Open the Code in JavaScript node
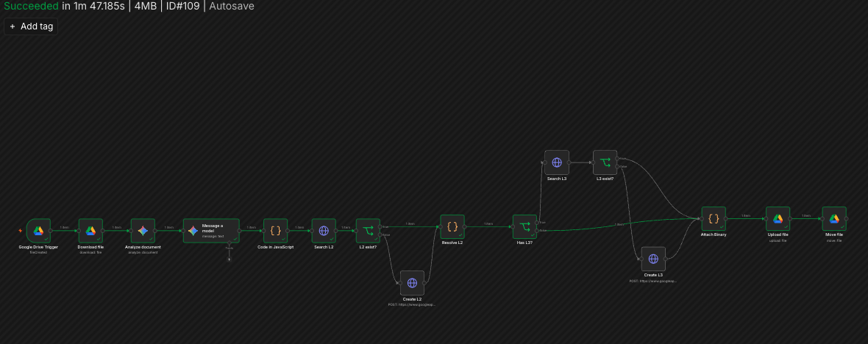The image size is (868, 344). (x=275, y=231)
